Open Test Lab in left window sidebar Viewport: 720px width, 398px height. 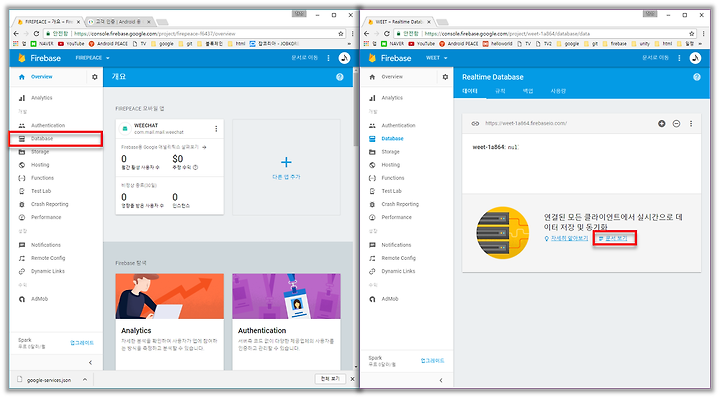tap(41, 191)
